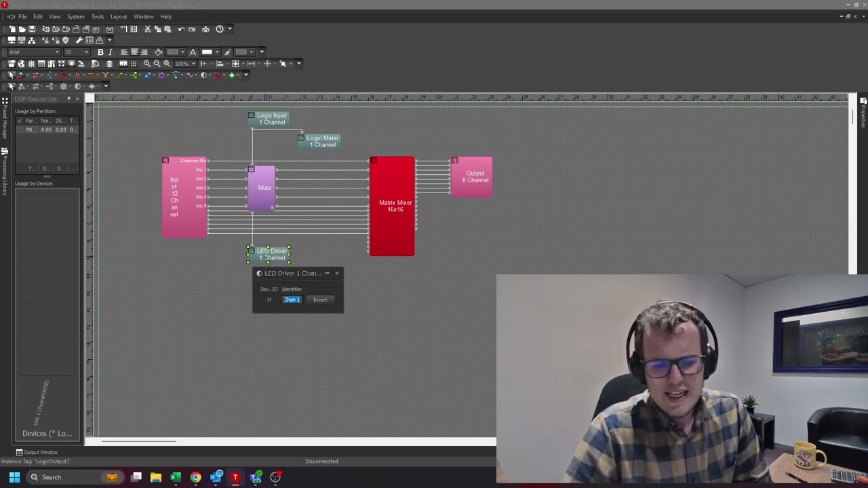The image size is (868, 488).
Task: Pin the DSP Resources panel
Action: tap(68, 99)
